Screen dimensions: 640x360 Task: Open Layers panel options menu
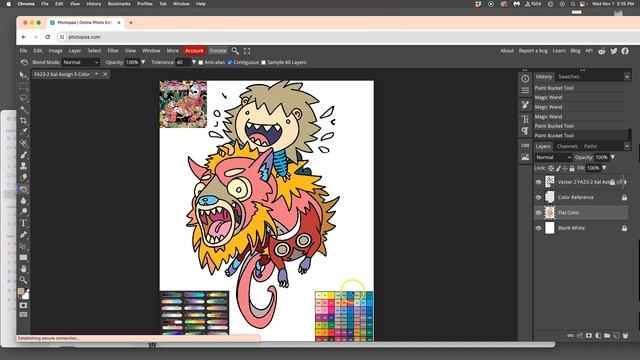pyautogui.click(x=627, y=146)
